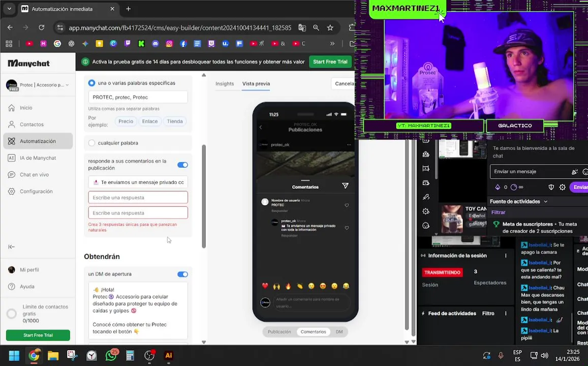This screenshot has width=588, height=366.
Task: Show more bookmarks chevron
Action: 332,44
